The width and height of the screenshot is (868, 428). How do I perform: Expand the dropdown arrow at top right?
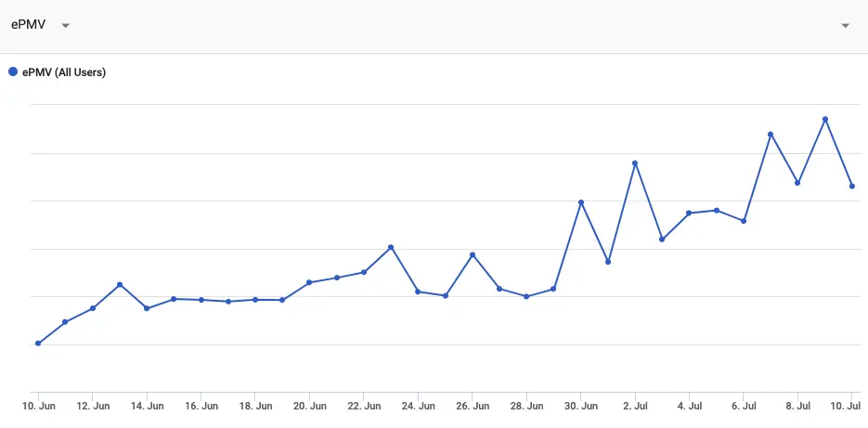coord(846,25)
